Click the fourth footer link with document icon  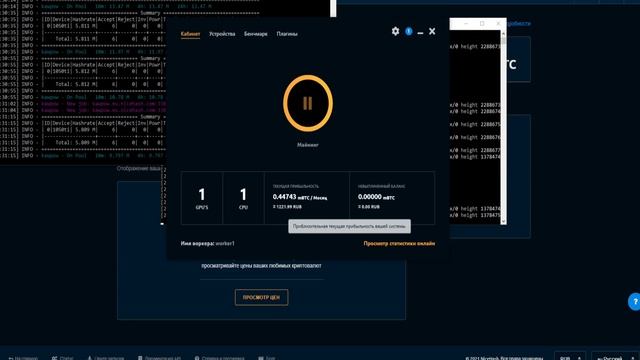pos(159,358)
